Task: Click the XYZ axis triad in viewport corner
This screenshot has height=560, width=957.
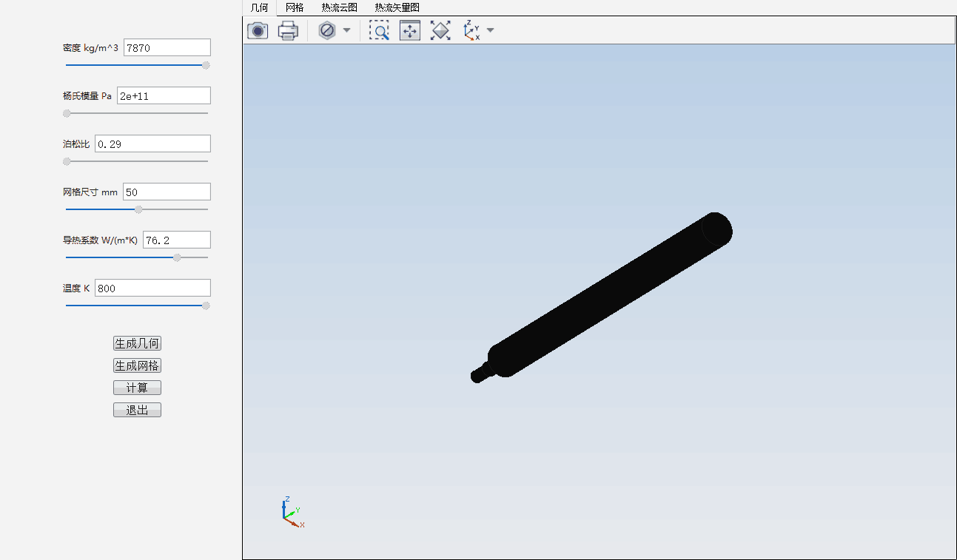Action: (x=292, y=512)
